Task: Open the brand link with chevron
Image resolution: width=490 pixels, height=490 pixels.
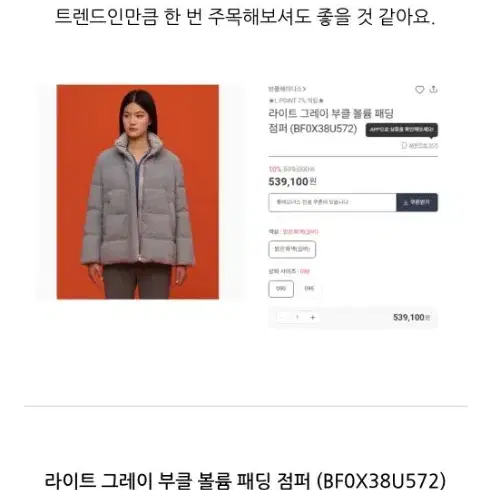Action: [x=287, y=89]
